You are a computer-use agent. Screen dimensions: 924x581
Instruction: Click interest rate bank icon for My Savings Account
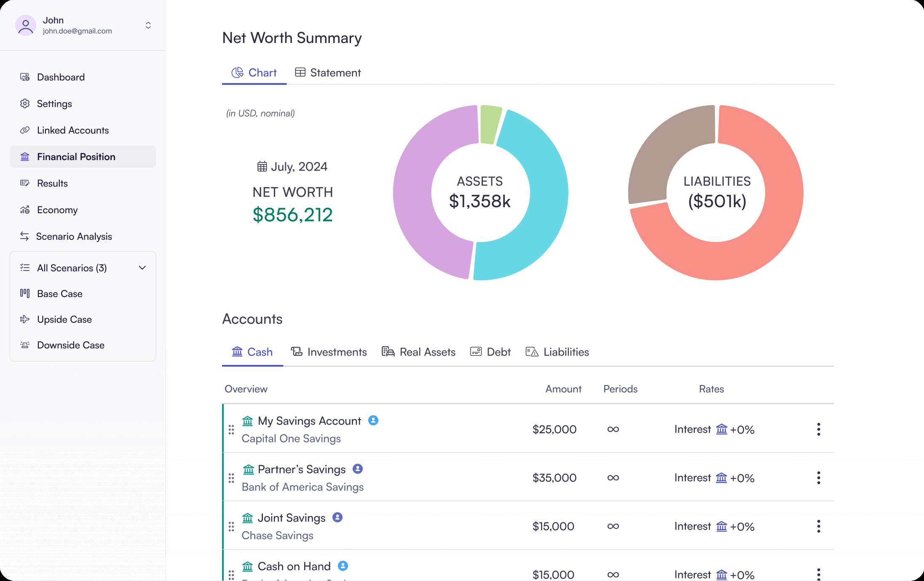pos(722,429)
